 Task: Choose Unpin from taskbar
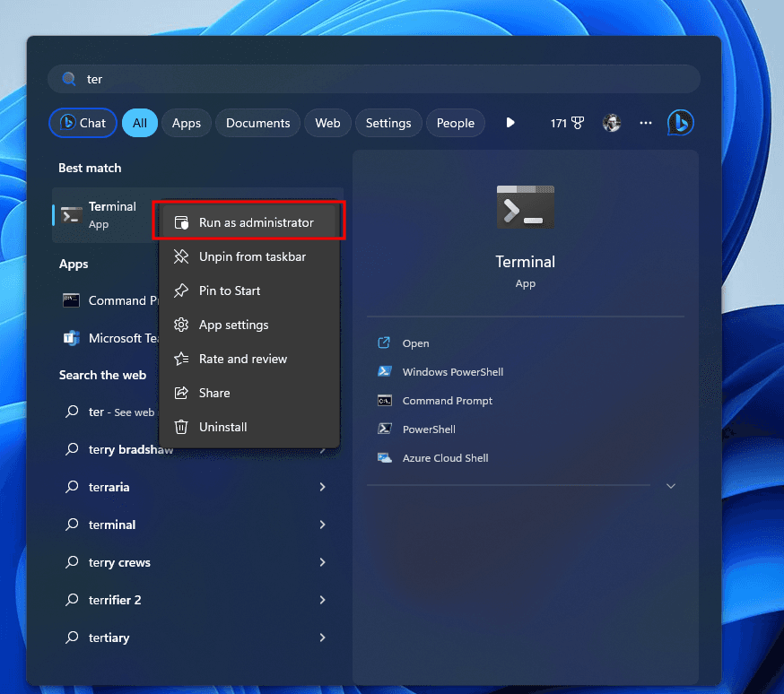point(249,256)
